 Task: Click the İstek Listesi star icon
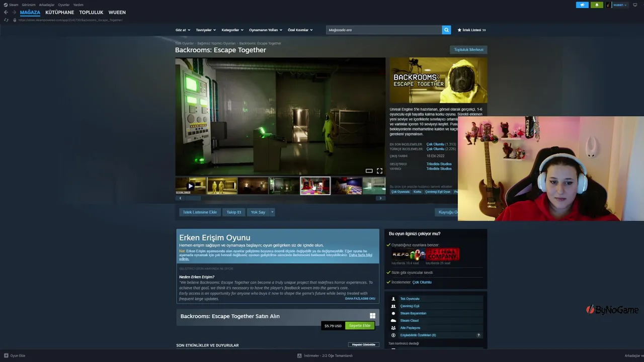click(x=459, y=30)
